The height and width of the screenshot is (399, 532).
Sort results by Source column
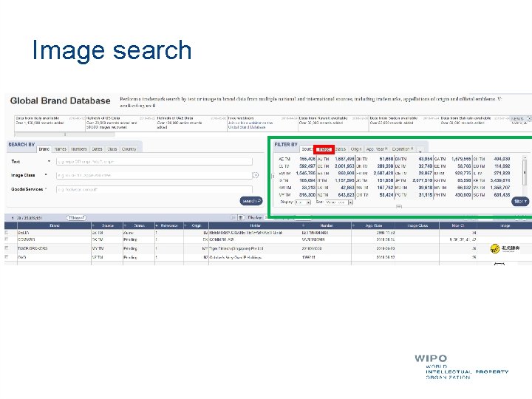(x=107, y=225)
